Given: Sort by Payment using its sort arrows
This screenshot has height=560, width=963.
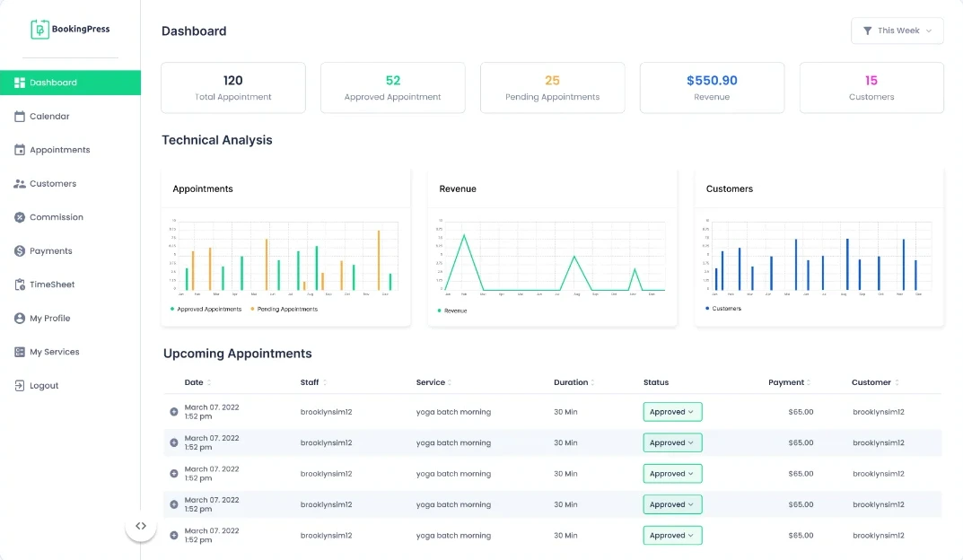Looking at the screenshot, I should pos(809,382).
